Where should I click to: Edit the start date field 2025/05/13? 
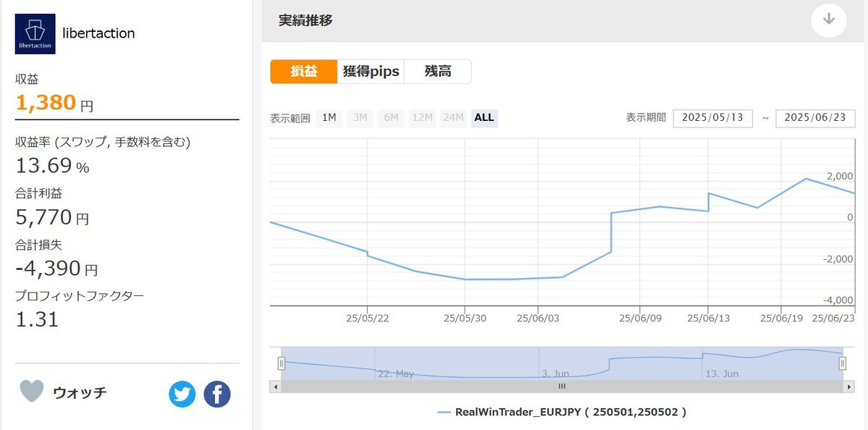pos(713,118)
